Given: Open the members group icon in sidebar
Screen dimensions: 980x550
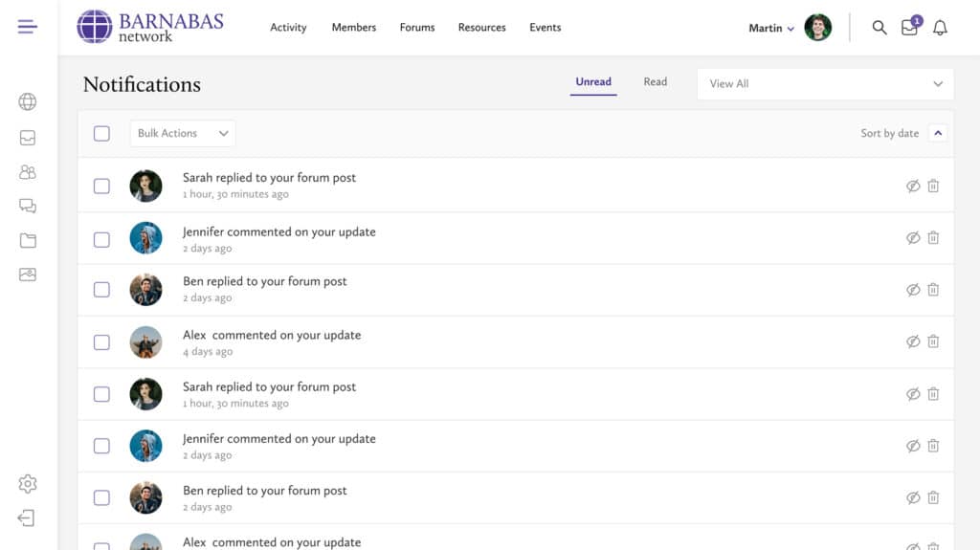Looking at the screenshot, I should pos(28,172).
